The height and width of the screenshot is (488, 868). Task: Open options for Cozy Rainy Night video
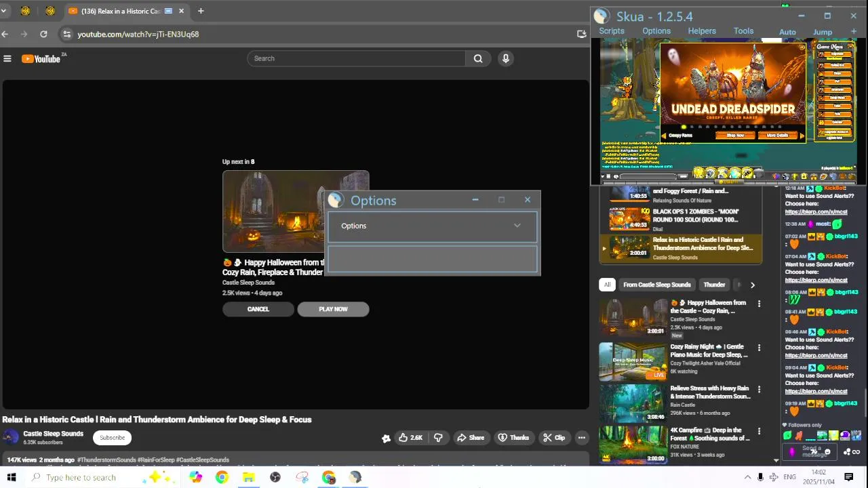(759, 348)
